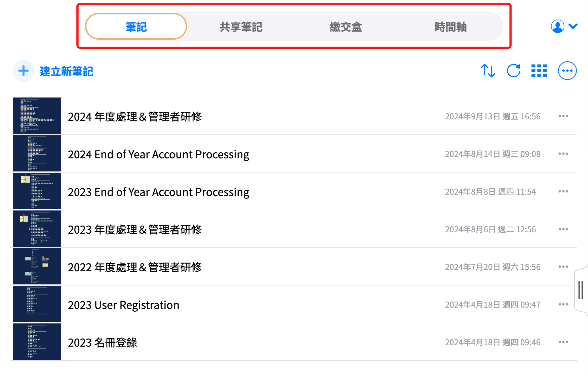Click the 建立新筆記 link
The image size is (588, 385).
coord(66,71)
